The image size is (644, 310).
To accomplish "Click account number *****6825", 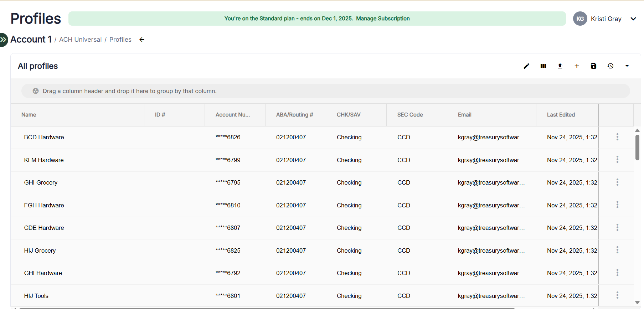I will pyautogui.click(x=228, y=250).
